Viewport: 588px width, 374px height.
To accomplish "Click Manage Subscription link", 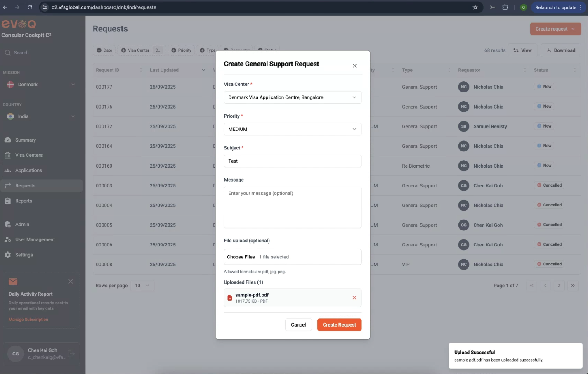I will point(28,320).
